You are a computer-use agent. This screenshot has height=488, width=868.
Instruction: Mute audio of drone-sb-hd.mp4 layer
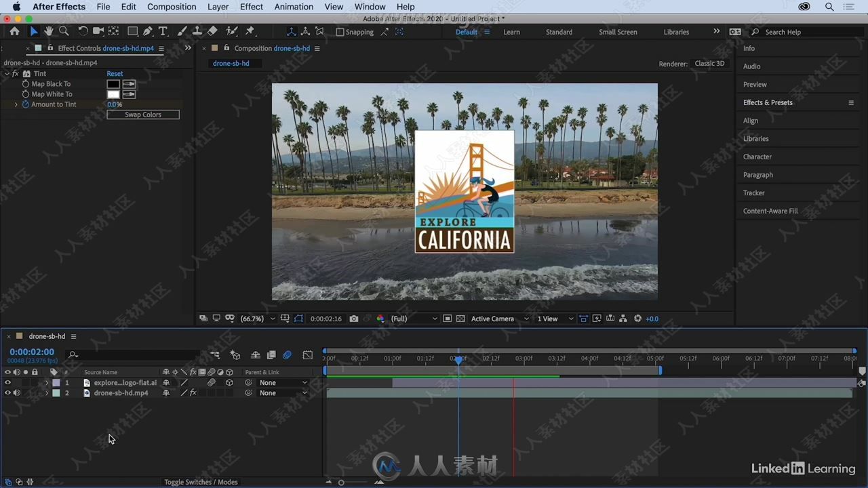(16, 392)
